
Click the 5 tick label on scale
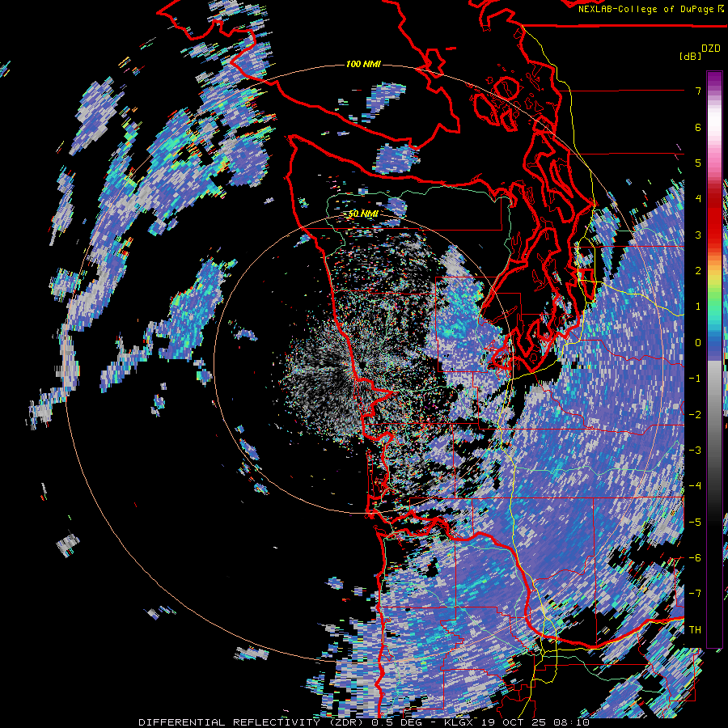click(698, 163)
